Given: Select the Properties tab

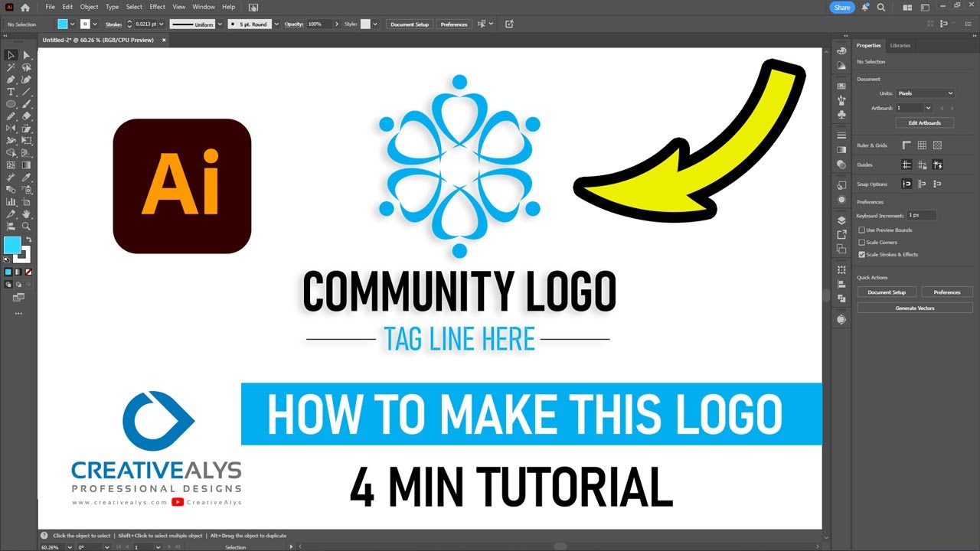Looking at the screenshot, I should coord(869,45).
